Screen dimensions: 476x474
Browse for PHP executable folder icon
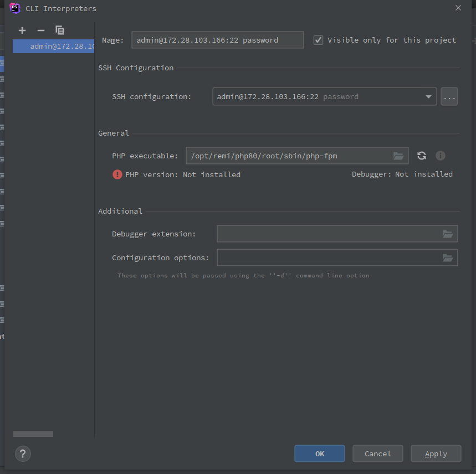pos(398,156)
